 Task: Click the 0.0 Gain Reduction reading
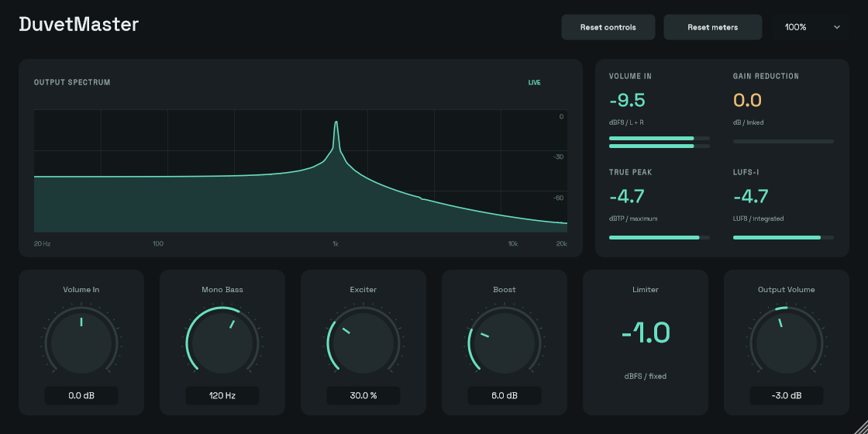click(x=747, y=100)
